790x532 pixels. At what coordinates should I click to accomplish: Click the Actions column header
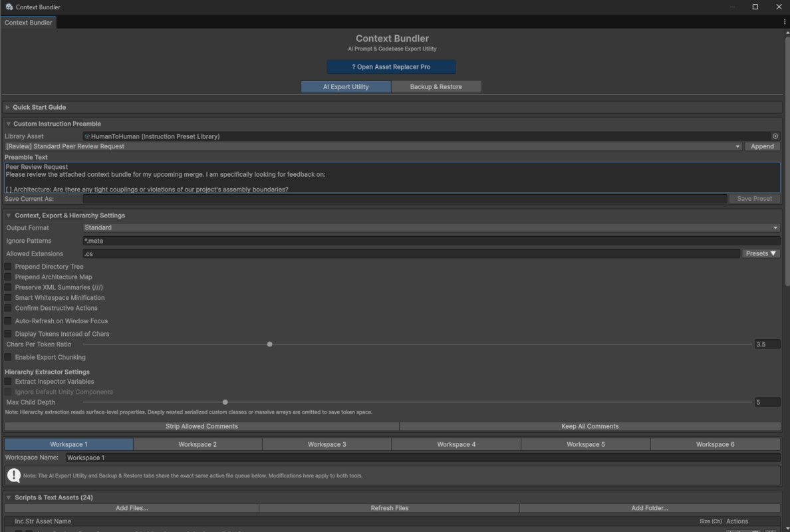[x=737, y=521]
